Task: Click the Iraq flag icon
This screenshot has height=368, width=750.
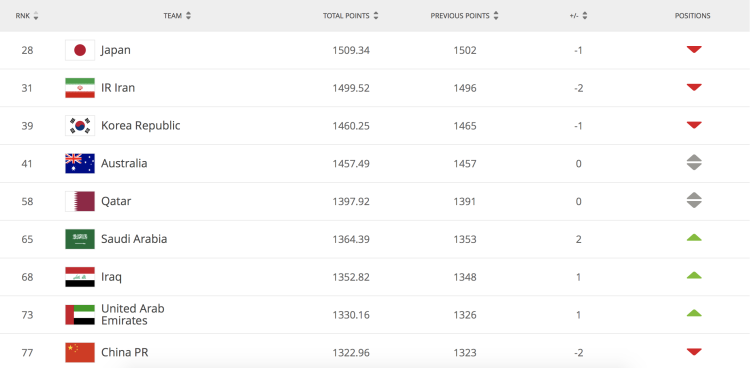Action: (x=80, y=277)
